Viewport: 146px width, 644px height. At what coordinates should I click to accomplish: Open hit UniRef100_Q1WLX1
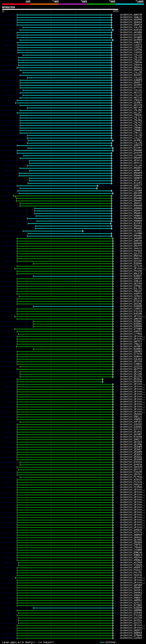click(131, 17)
